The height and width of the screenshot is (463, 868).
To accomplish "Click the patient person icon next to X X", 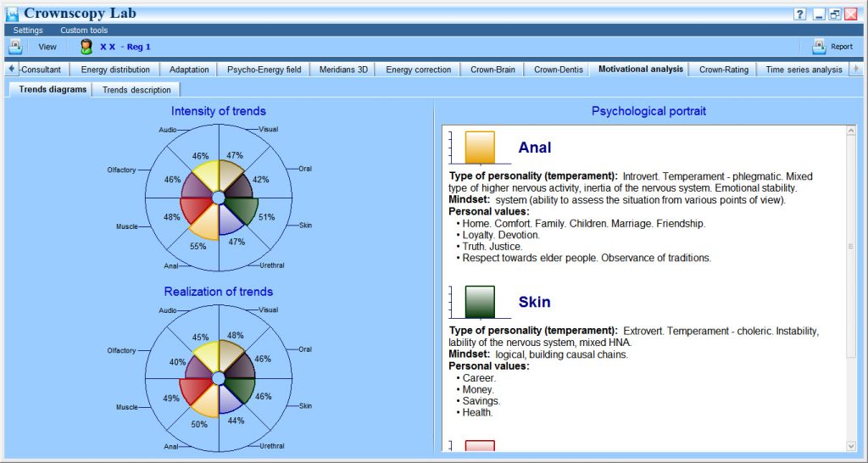I will tap(86, 47).
